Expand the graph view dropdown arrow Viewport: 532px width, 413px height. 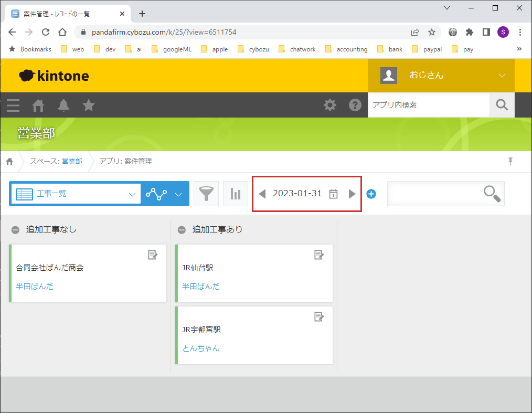click(178, 194)
